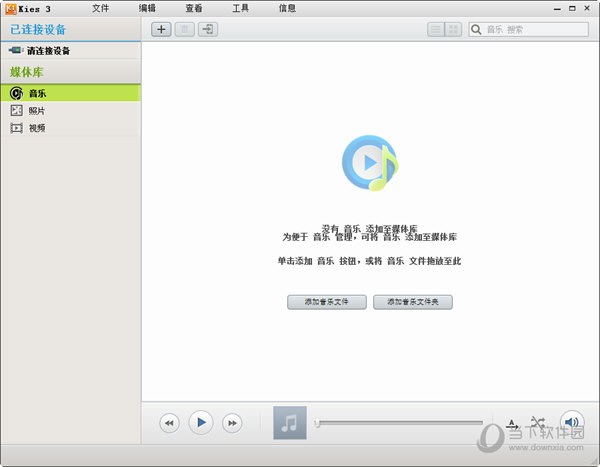Click the album art thumbnail
This screenshot has height=467, width=600.
click(x=290, y=423)
